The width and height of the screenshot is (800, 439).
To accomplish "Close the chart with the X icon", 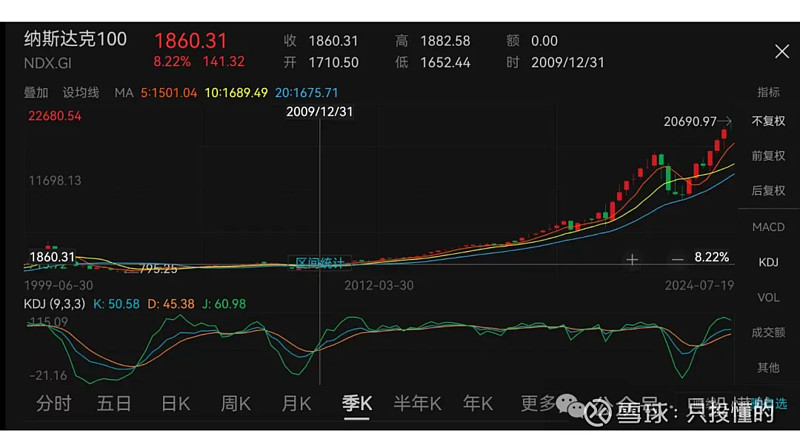I will tap(782, 51).
